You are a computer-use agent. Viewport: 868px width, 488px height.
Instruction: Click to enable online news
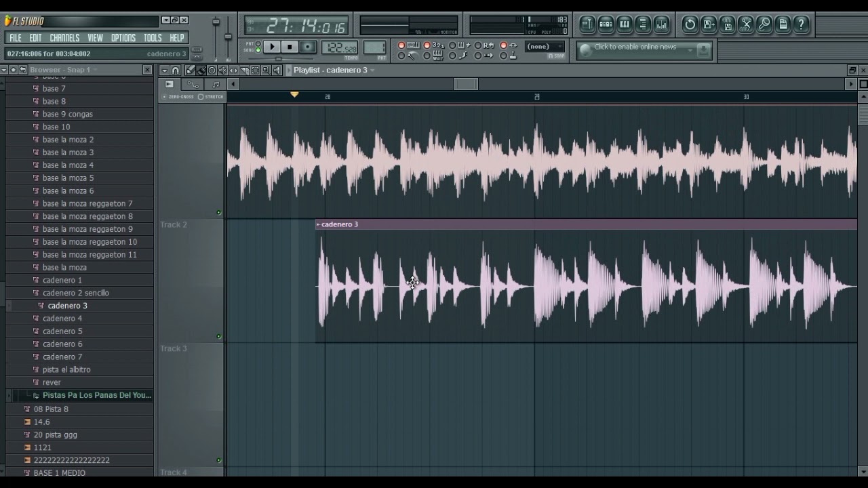click(x=635, y=47)
